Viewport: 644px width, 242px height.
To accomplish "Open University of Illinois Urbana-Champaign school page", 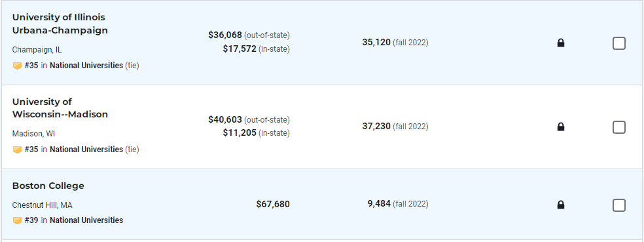I will [x=60, y=24].
